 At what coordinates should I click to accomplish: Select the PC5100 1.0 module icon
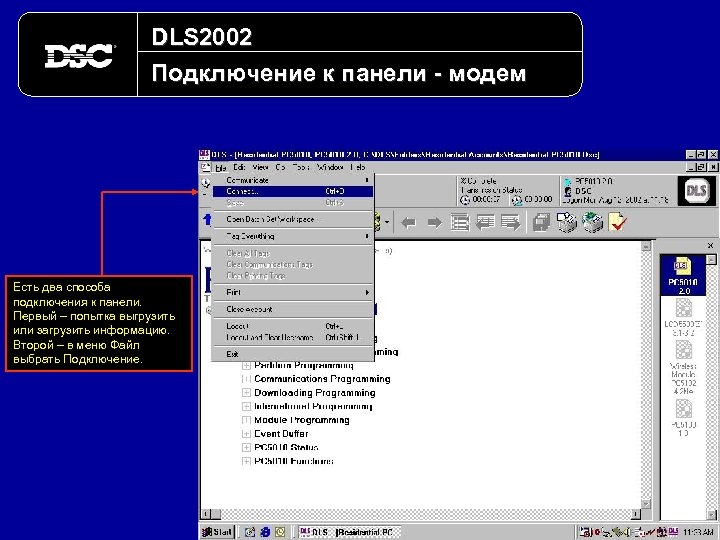(x=683, y=417)
